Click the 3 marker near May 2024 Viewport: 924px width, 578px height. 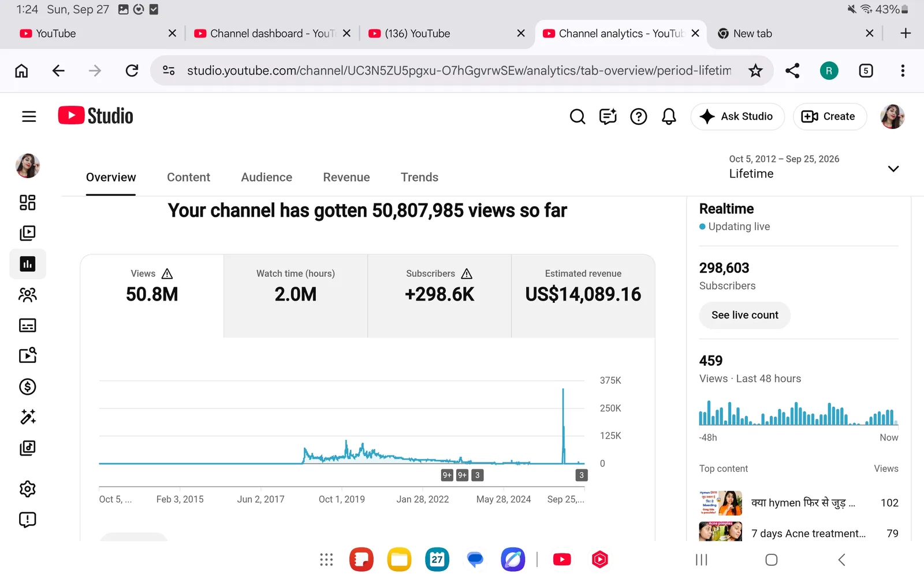(478, 475)
